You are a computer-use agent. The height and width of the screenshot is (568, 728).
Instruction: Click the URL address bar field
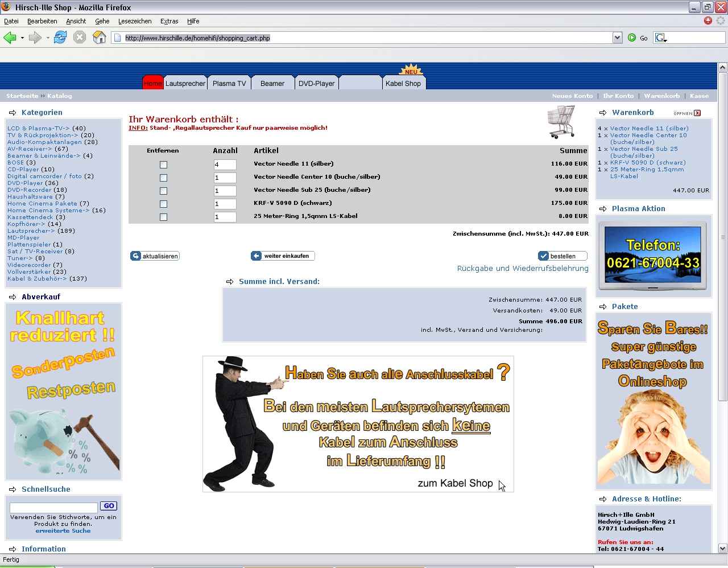367,38
